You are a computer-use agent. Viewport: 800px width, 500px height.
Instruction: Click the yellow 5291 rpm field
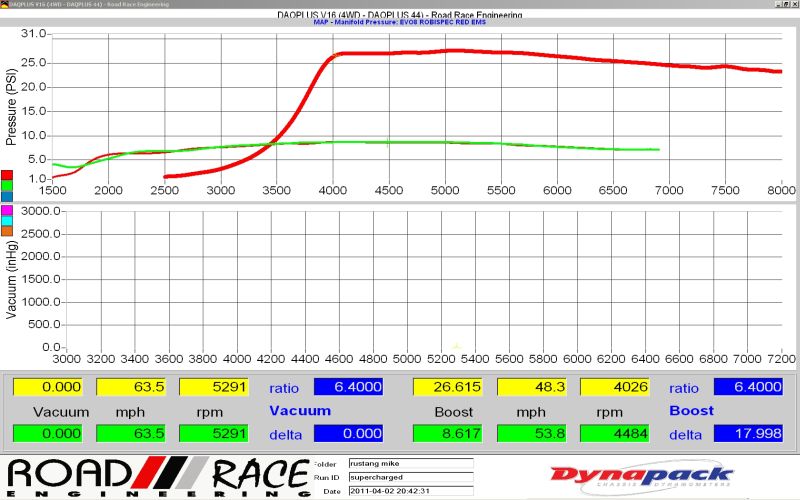point(214,387)
